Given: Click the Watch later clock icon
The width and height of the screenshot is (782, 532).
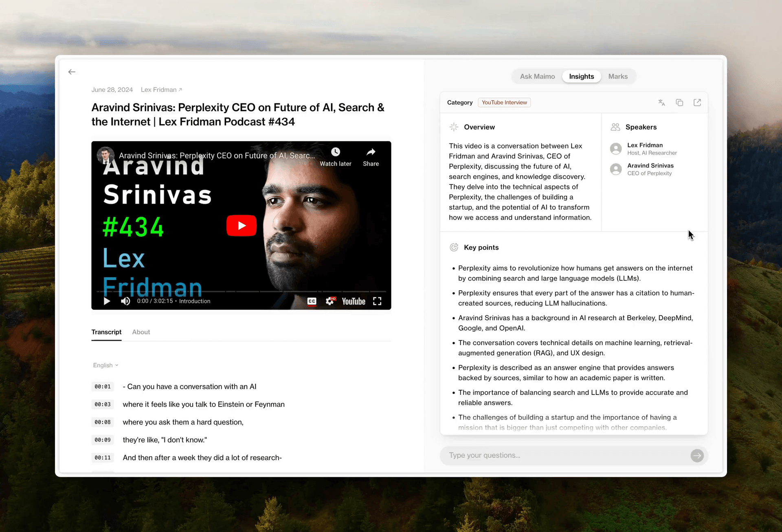Looking at the screenshot, I should coord(335,152).
